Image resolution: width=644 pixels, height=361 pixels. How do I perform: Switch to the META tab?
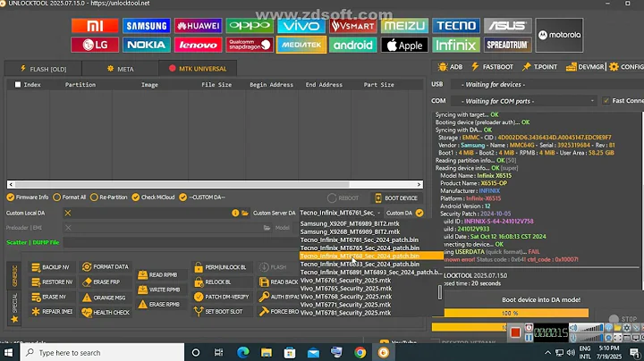click(x=121, y=69)
